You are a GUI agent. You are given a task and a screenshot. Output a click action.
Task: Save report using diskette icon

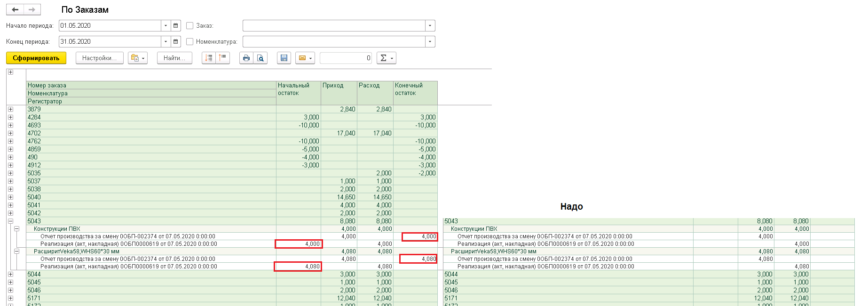pyautogui.click(x=284, y=58)
